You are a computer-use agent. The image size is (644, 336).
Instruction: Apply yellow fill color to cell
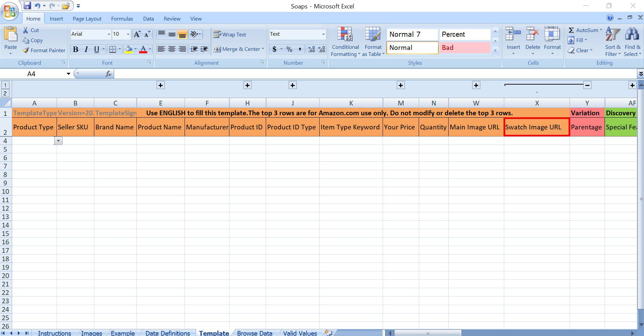(x=129, y=49)
